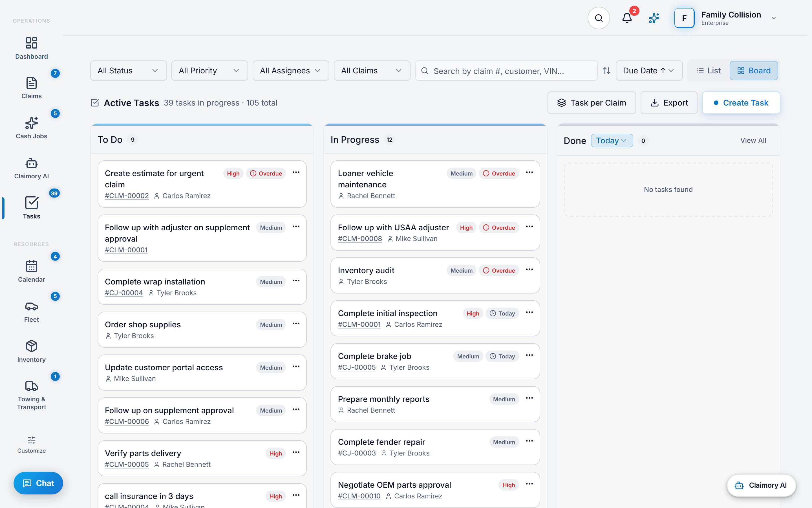812x508 pixels.
Task: Expand the All Priority filter dropdown
Action: [210, 71]
